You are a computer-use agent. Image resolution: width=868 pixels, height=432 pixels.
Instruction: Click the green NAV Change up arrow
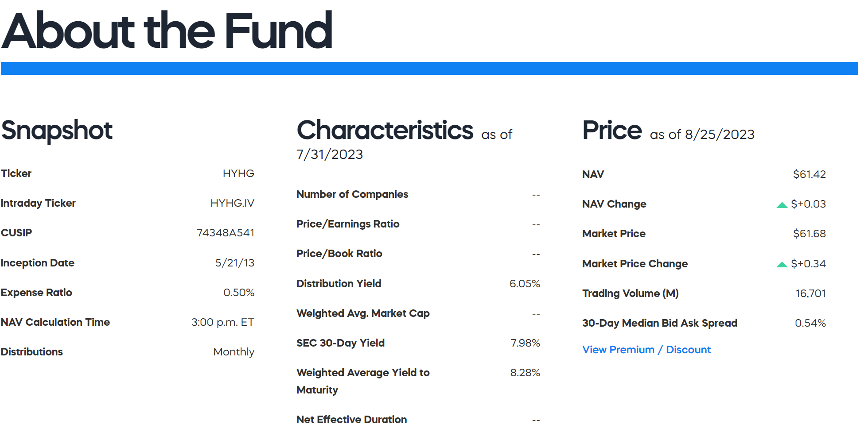782,204
